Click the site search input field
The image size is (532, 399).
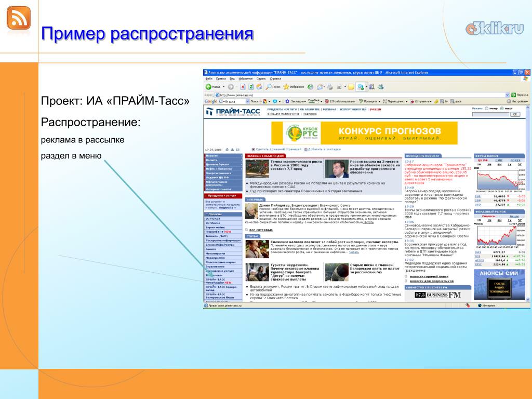[491, 114]
